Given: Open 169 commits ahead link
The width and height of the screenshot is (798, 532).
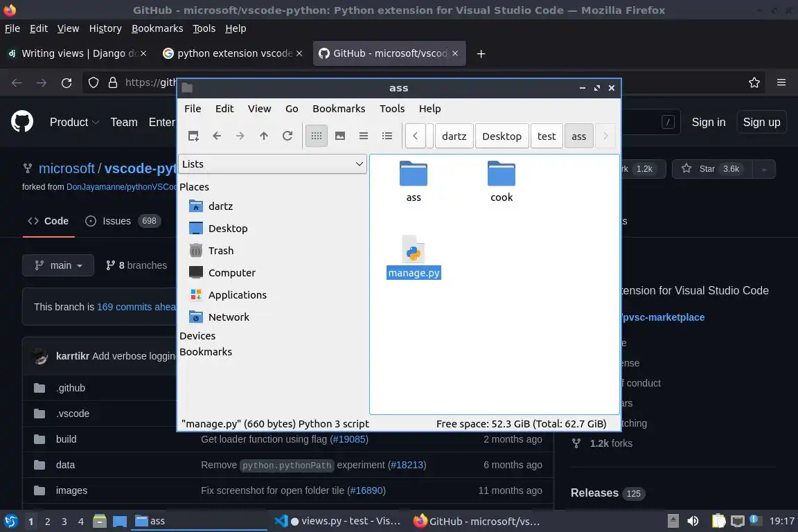Looking at the screenshot, I should 136,307.
